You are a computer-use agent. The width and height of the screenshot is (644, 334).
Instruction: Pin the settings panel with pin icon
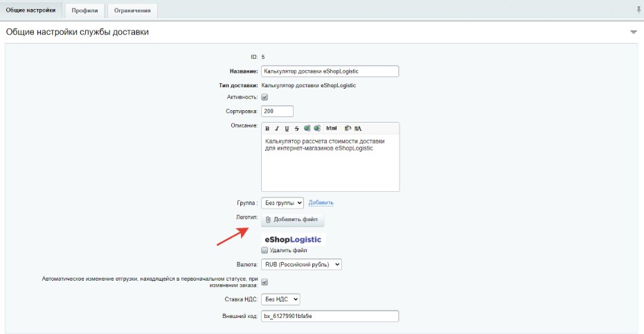[x=638, y=10]
